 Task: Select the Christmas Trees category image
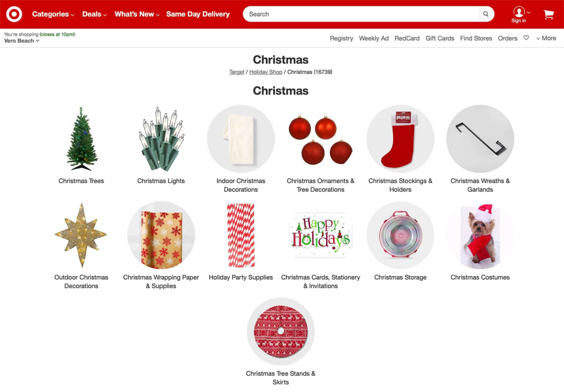pos(81,139)
